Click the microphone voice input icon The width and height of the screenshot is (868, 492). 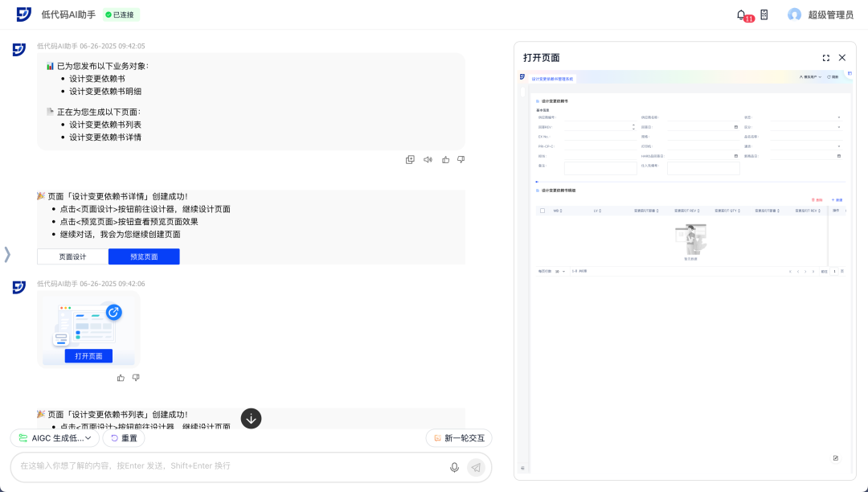(454, 467)
